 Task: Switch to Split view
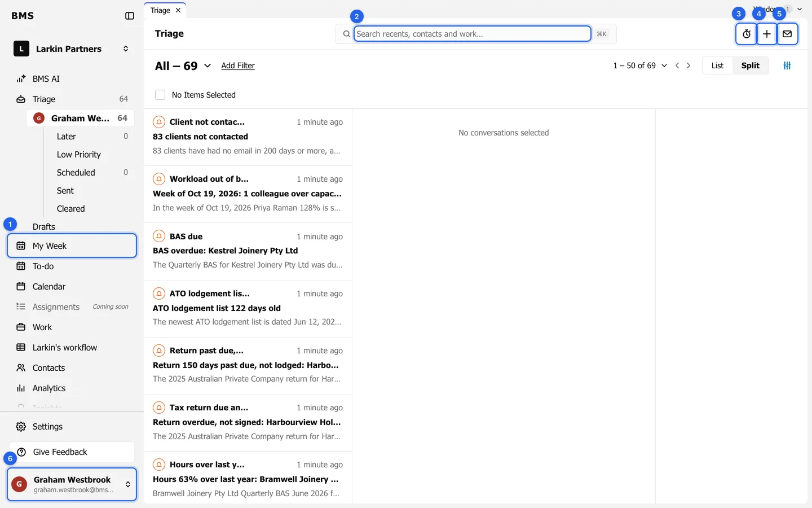point(751,65)
